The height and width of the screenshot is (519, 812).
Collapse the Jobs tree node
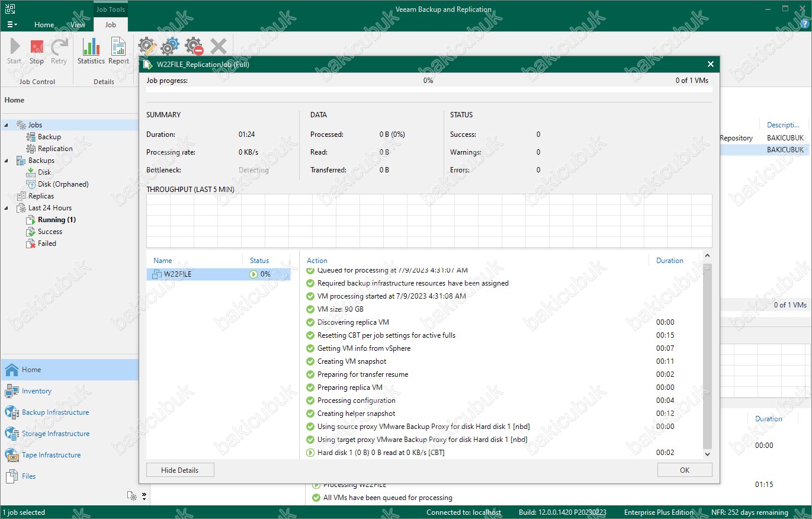[x=7, y=125]
